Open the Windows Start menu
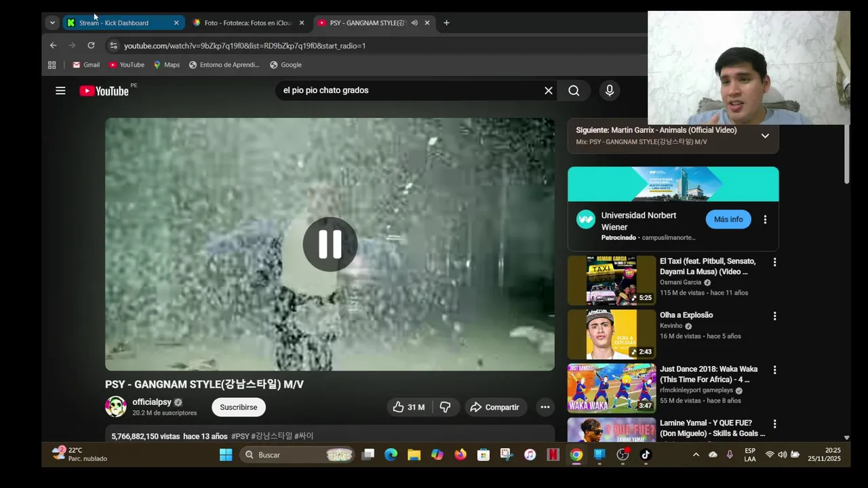Viewport: 868px width, 488px height. [226, 455]
